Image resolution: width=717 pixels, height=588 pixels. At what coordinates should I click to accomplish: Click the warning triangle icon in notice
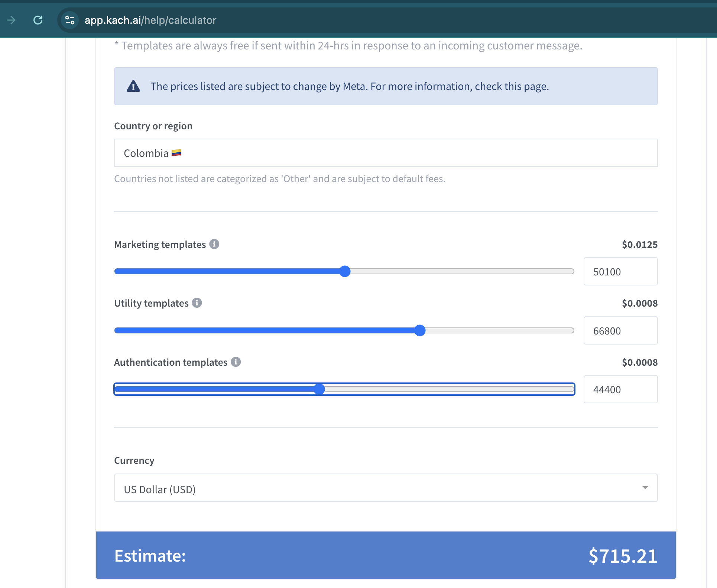tap(133, 86)
